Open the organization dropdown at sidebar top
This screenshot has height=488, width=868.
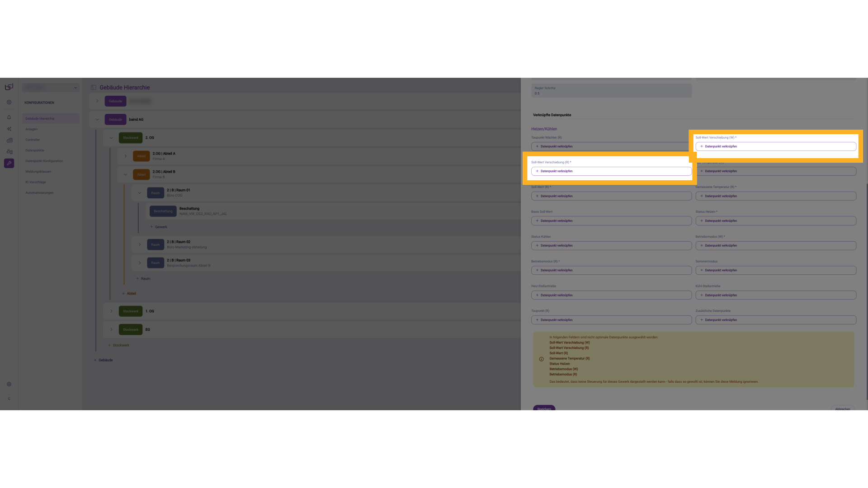pos(51,88)
